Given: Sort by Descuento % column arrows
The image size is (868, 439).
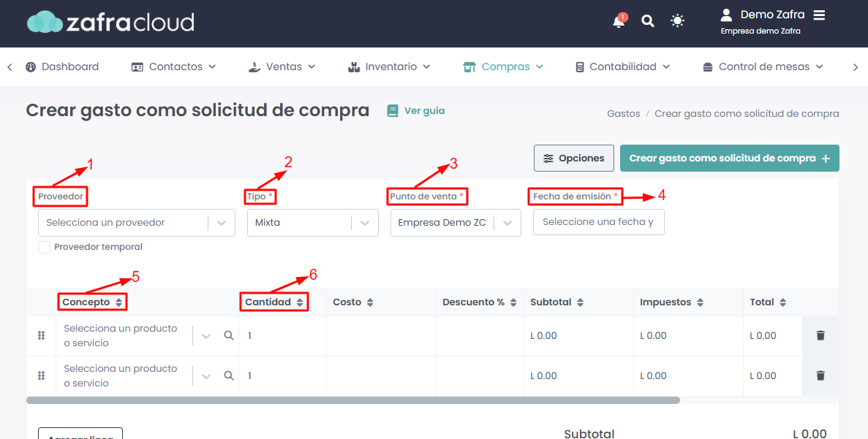Looking at the screenshot, I should [x=513, y=302].
